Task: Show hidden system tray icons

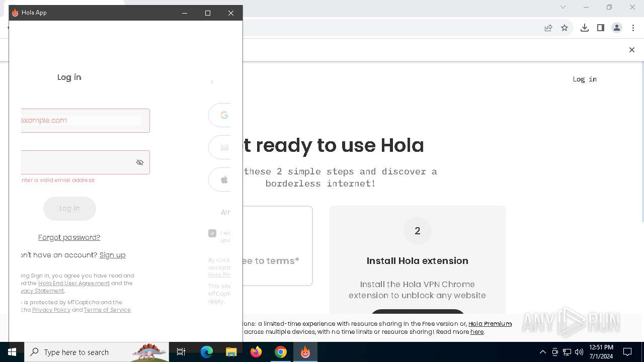Action: (x=542, y=352)
